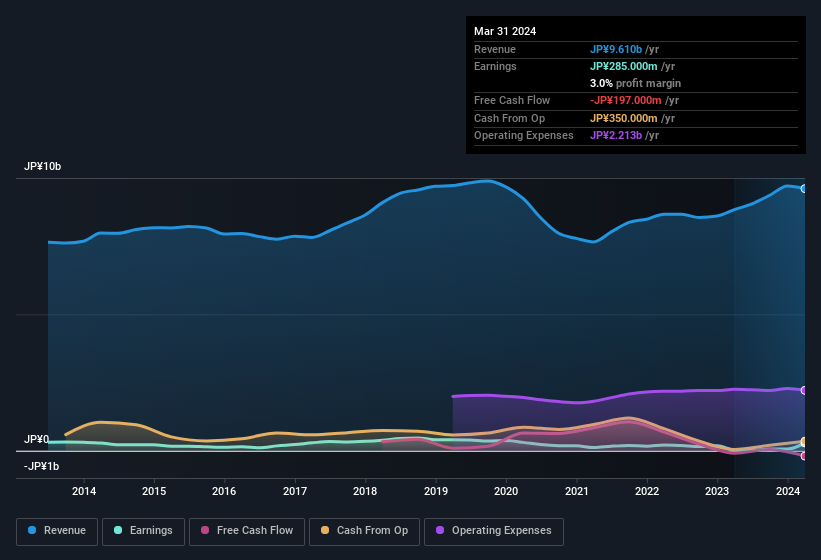Click the 2019 x-axis label

pyautogui.click(x=436, y=491)
